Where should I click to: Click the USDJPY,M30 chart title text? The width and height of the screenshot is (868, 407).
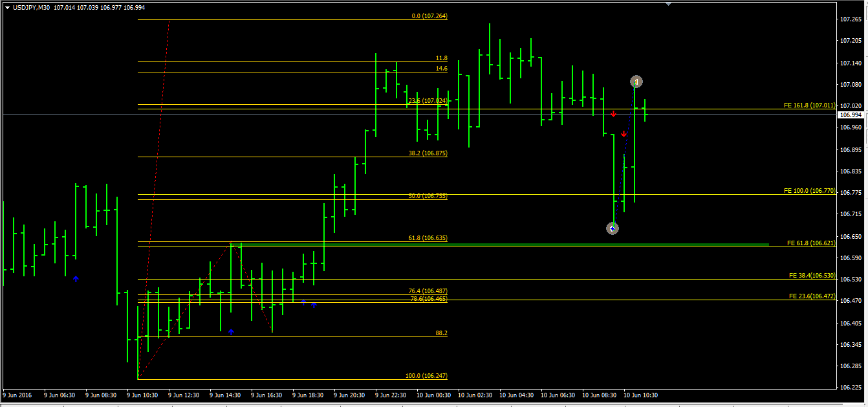coord(32,8)
